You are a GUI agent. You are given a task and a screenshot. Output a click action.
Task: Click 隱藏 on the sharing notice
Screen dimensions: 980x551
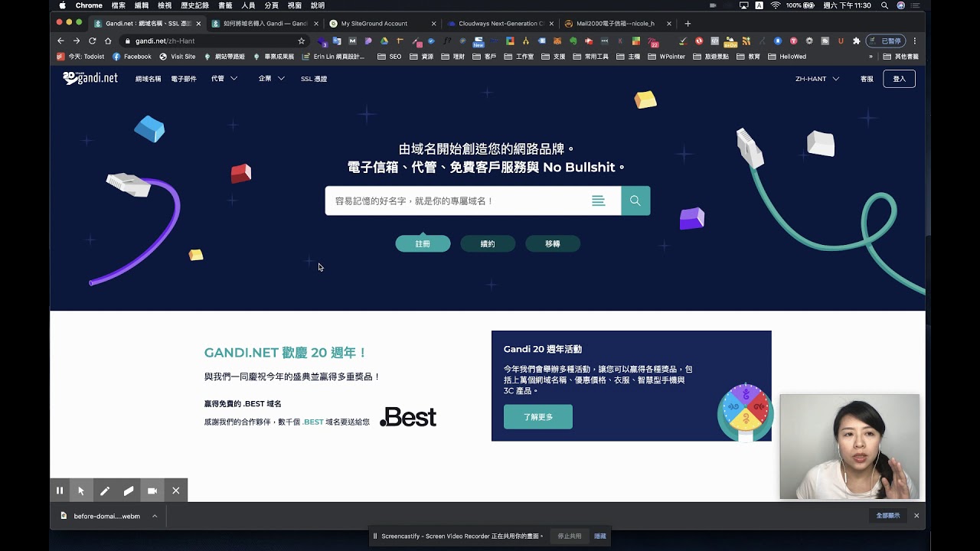pyautogui.click(x=600, y=536)
